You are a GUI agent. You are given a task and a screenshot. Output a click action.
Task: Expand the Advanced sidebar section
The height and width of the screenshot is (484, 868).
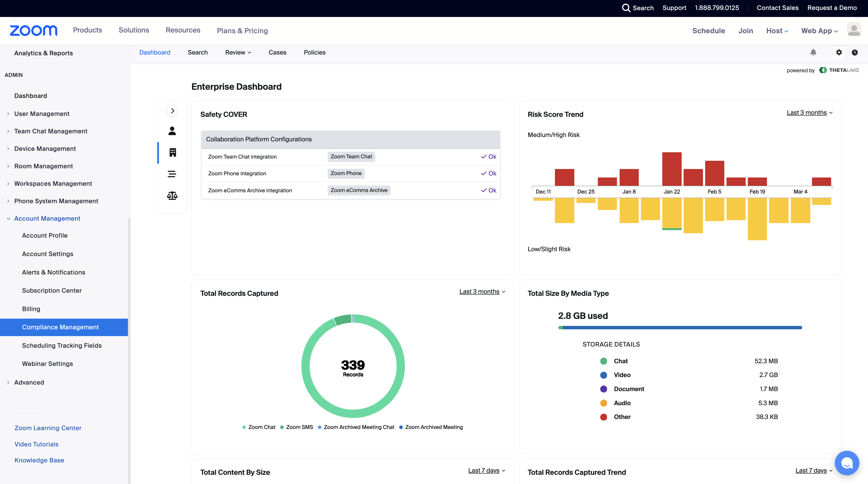(x=29, y=382)
